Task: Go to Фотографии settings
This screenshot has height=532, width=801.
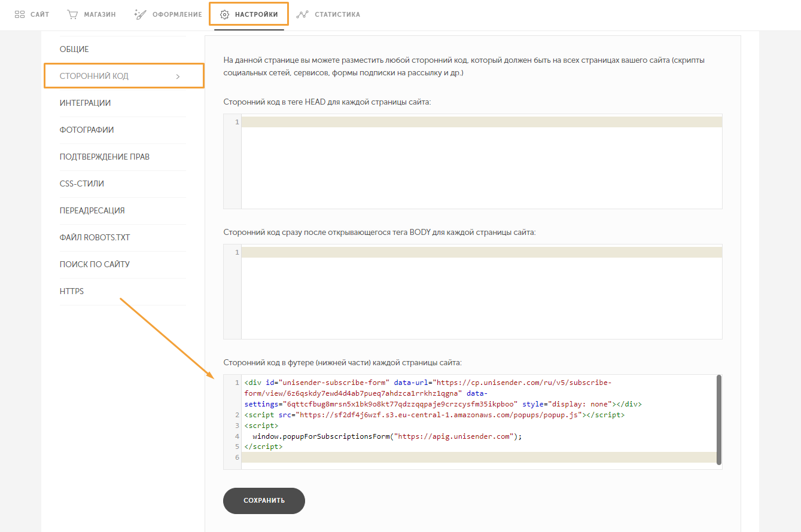Action: [87, 130]
